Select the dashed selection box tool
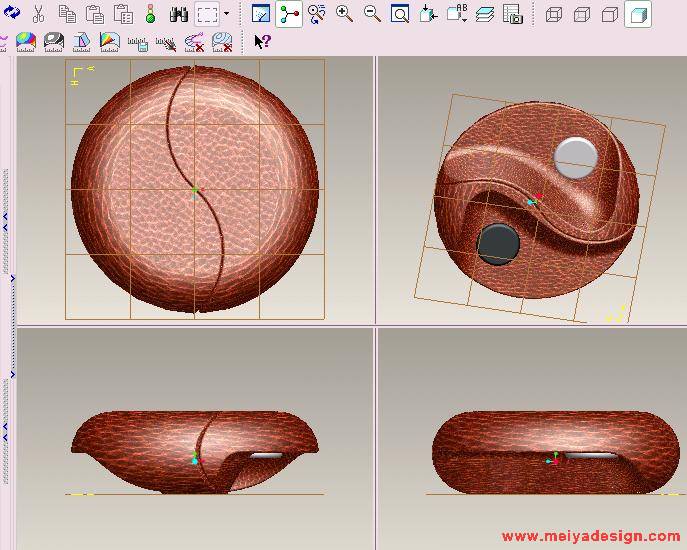 pyautogui.click(x=207, y=14)
